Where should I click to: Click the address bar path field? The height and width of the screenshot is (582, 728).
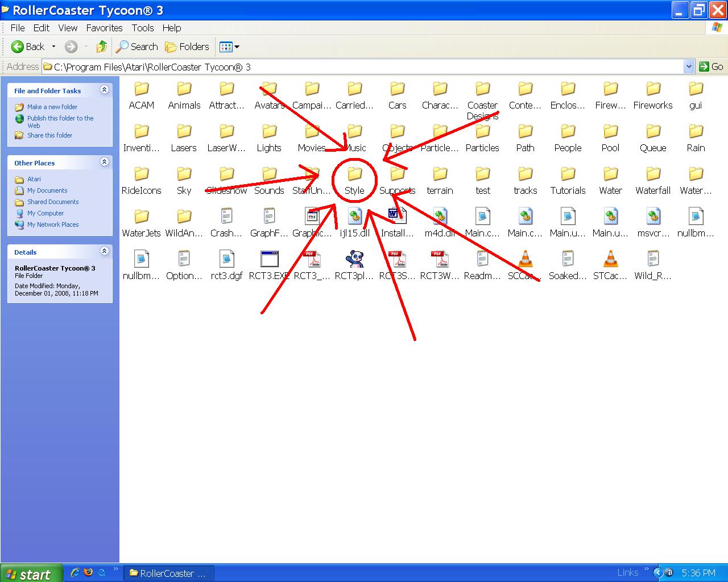tap(362, 66)
